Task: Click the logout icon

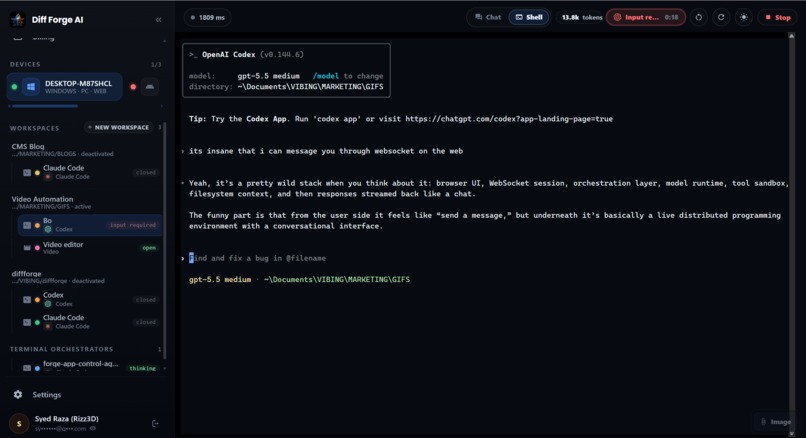Action: click(155, 424)
